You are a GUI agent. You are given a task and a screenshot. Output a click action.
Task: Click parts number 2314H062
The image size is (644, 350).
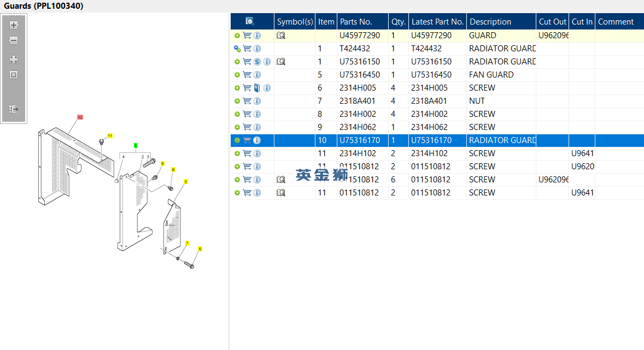click(x=358, y=128)
